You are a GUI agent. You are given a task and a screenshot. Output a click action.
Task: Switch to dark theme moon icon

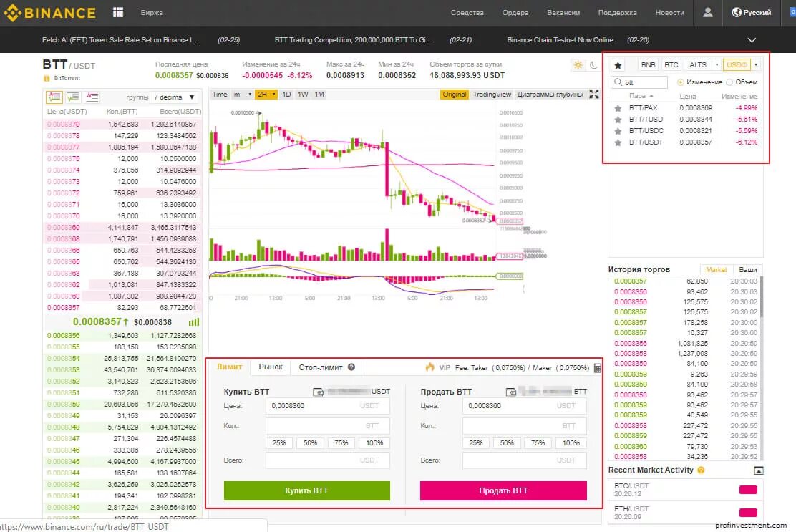tap(593, 65)
